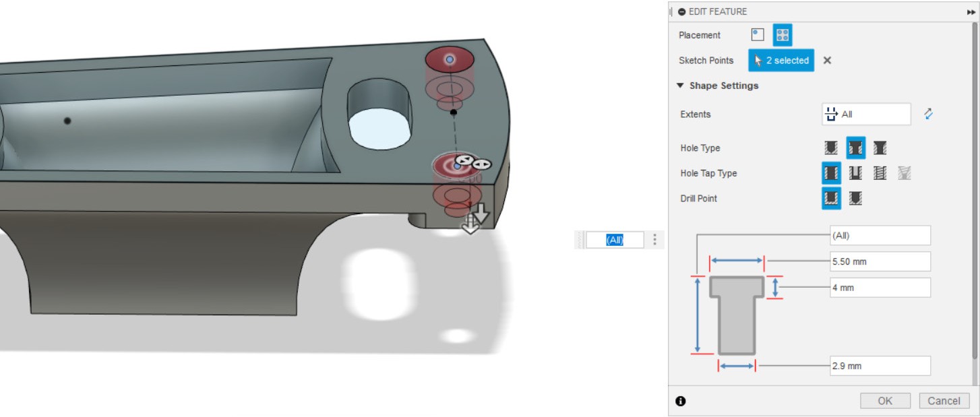The width and height of the screenshot is (980, 417).
Task: Click the 5.50 mm counterbore diameter field
Action: click(880, 261)
